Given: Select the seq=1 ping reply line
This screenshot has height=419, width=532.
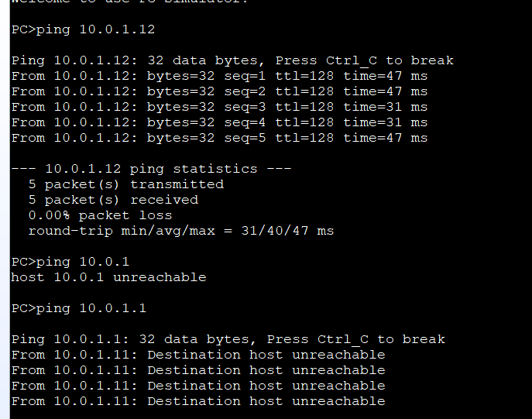Looking at the screenshot, I should point(219,76).
